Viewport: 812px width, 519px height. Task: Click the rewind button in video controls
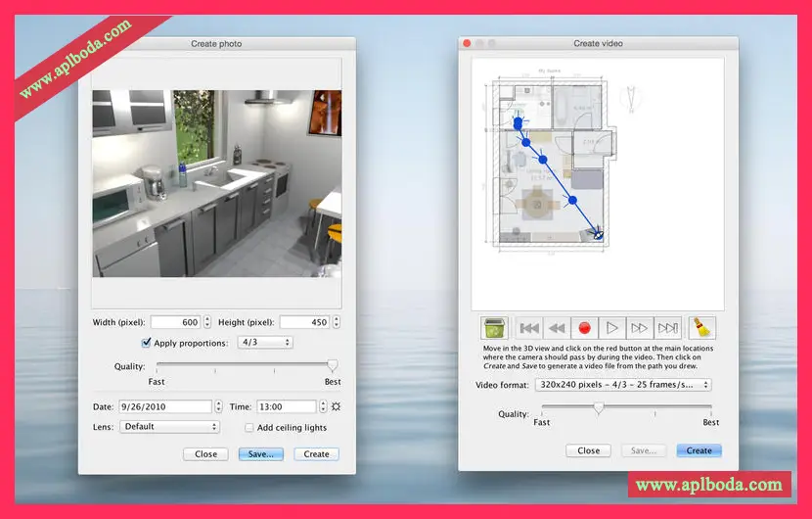pyautogui.click(x=557, y=328)
